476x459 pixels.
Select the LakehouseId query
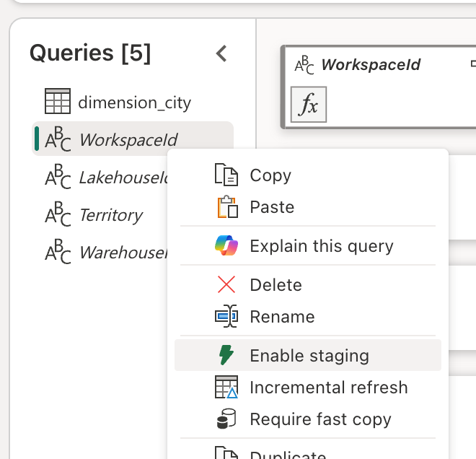pyautogui.click(x=100, y=177)
